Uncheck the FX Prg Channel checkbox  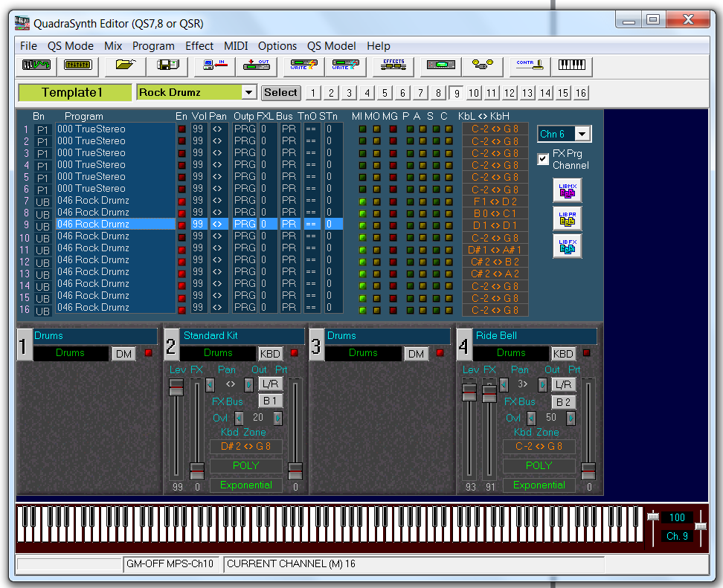coord(543,158)
